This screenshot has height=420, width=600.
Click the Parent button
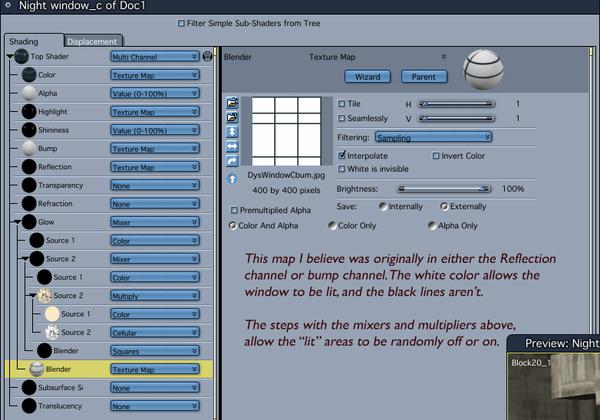coord(424,77)
